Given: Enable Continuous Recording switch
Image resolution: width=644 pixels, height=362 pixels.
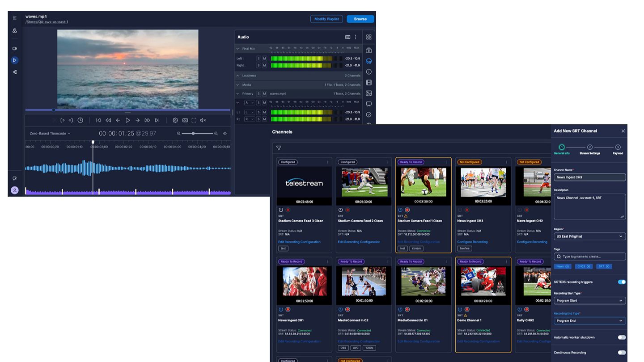Looking at the screenshot, I should coord(622,353).
